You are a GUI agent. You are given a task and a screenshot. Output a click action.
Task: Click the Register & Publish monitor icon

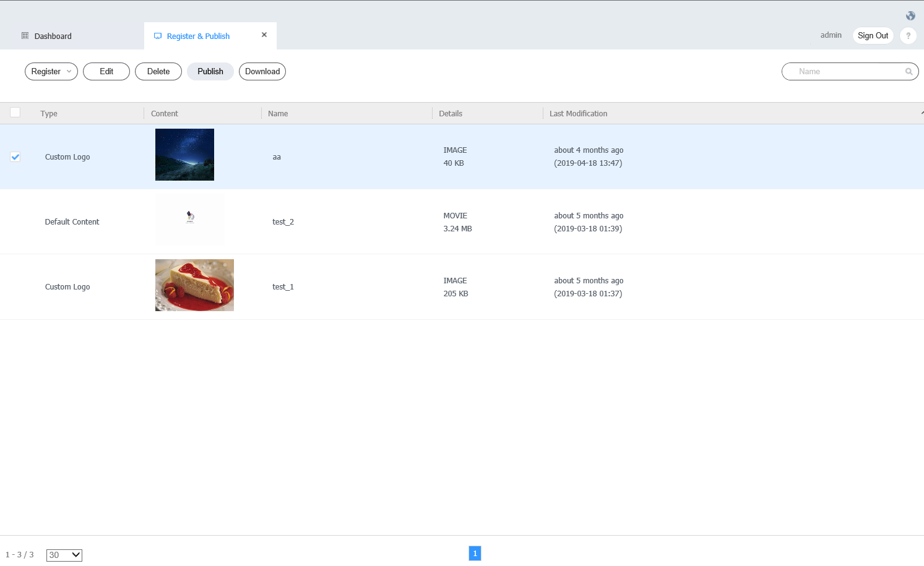(158, 36)
